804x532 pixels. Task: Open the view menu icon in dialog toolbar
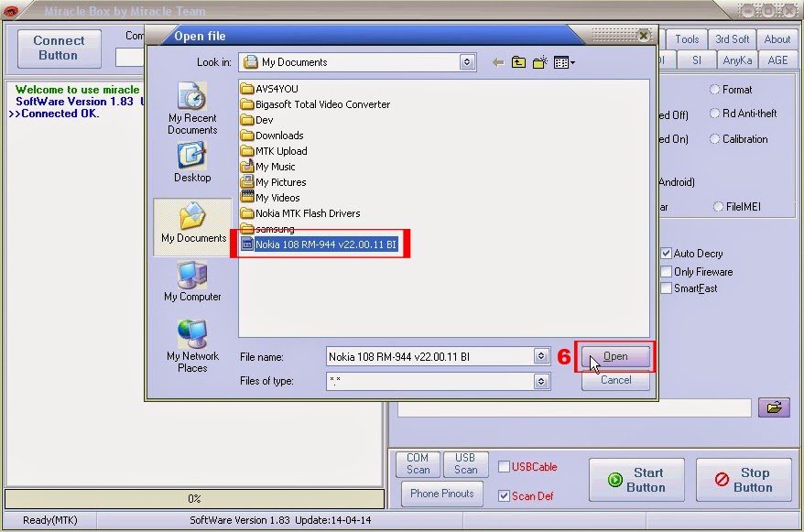564,62
